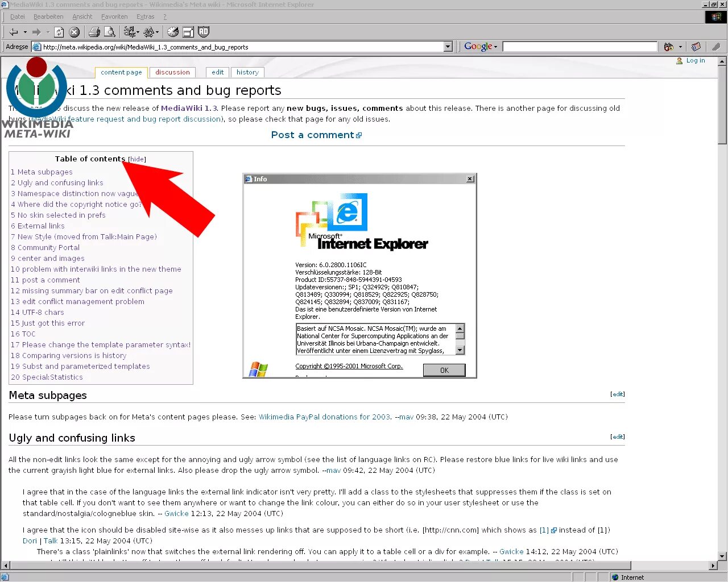Click the Internet zone globe in status bar

615,577
